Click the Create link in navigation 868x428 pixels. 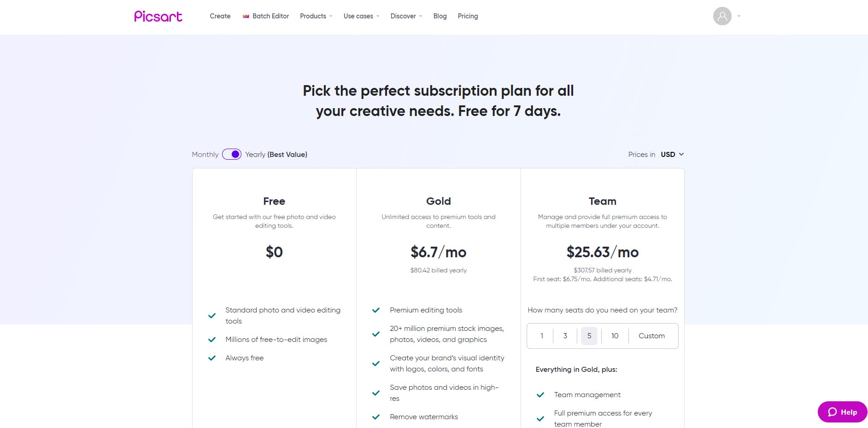coord(220,16)
